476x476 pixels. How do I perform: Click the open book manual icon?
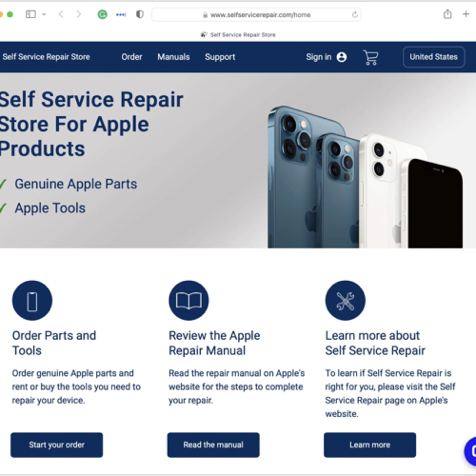coord(189,300)
